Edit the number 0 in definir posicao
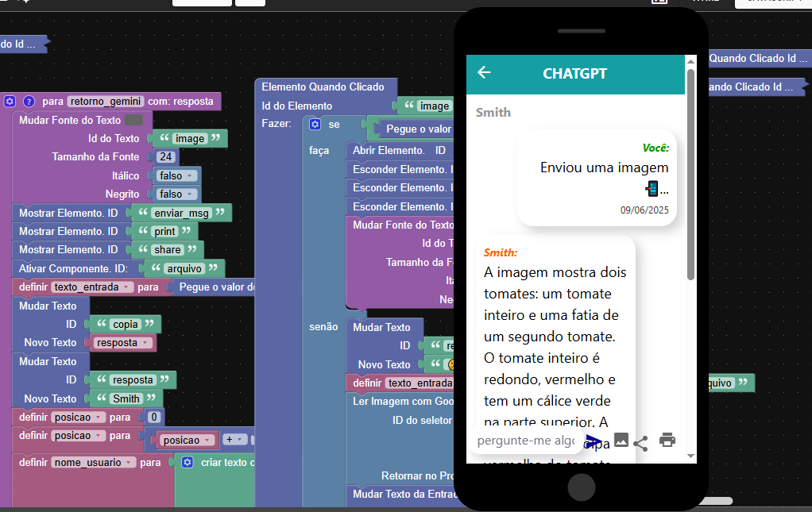Image resolution: width=812 pixels, height=512 pixels. click(x=154, y=418)
